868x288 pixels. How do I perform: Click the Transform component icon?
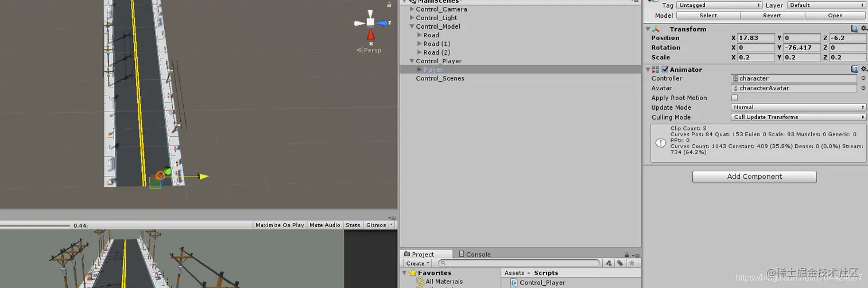[656, 29]
